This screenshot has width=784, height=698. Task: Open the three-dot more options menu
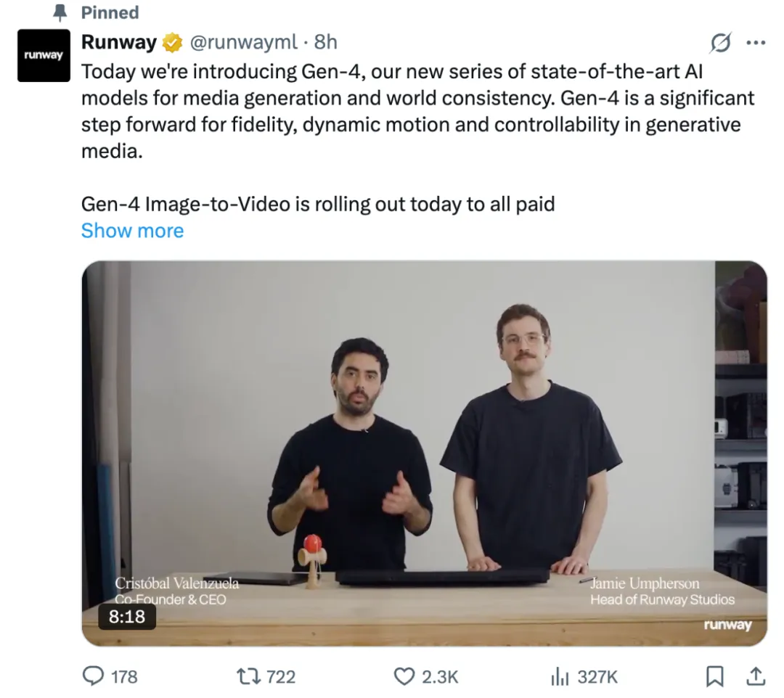[x=756, y=44]
